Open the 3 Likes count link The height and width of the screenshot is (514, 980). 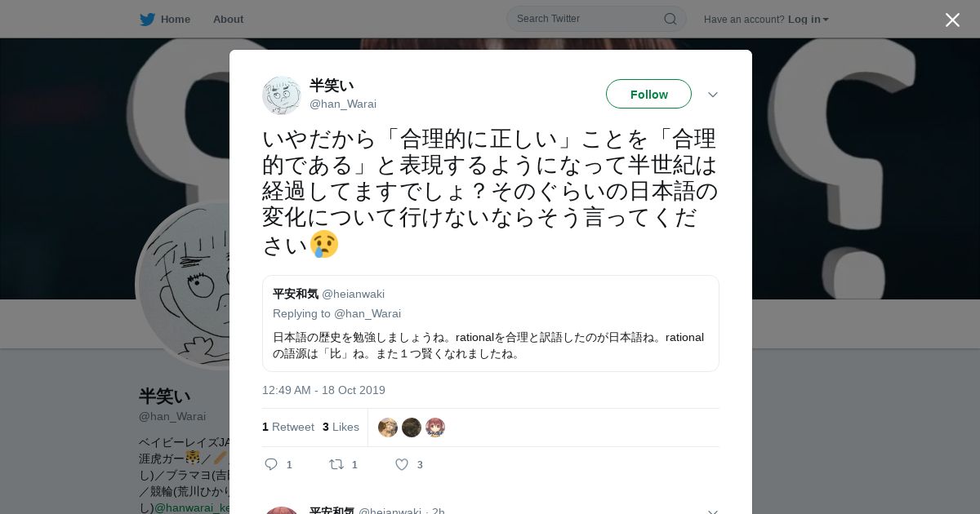(x=341, y=427)
